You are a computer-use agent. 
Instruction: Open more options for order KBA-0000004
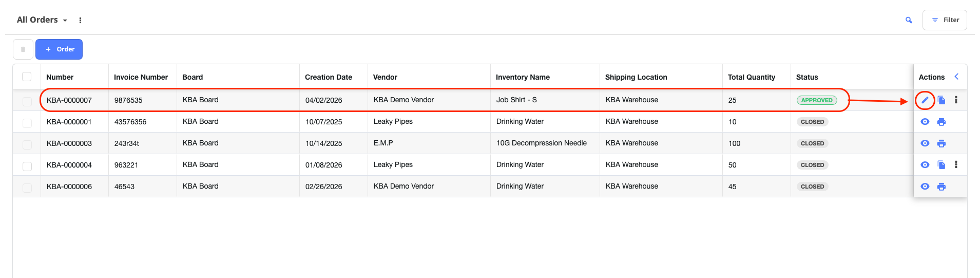point(956,164)
